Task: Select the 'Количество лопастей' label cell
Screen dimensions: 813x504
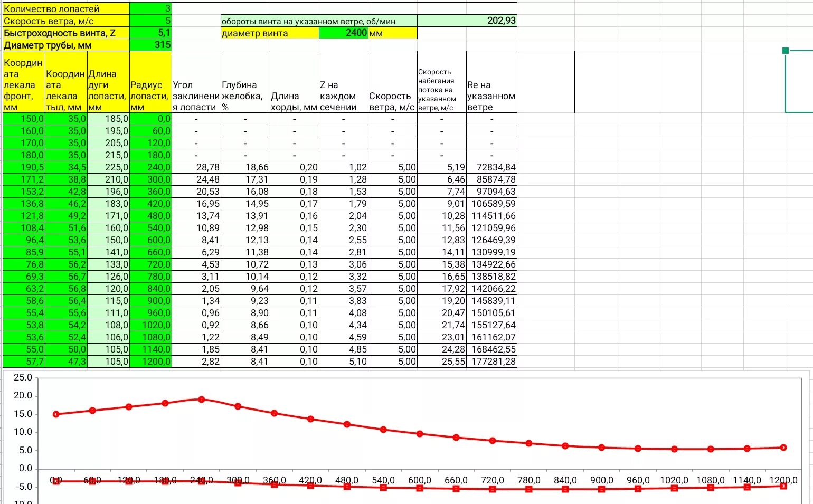Action: pyautogui.click(x=66, y=8)
